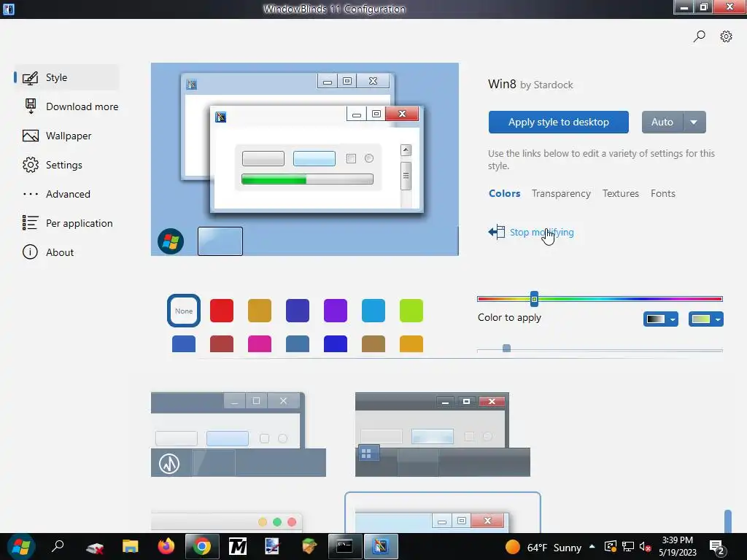Open the black gradient color dropdown
The width and height of the screenshot is (747, 560).
(660, 319)
